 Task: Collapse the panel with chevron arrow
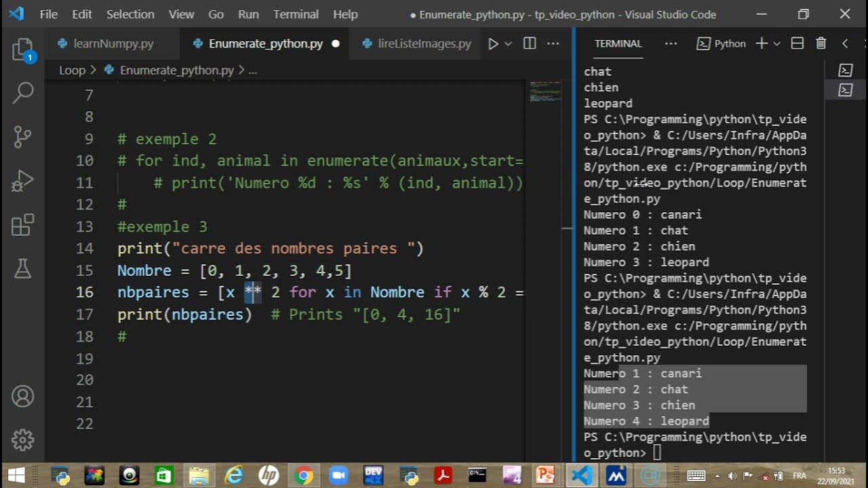coord(845,43)
